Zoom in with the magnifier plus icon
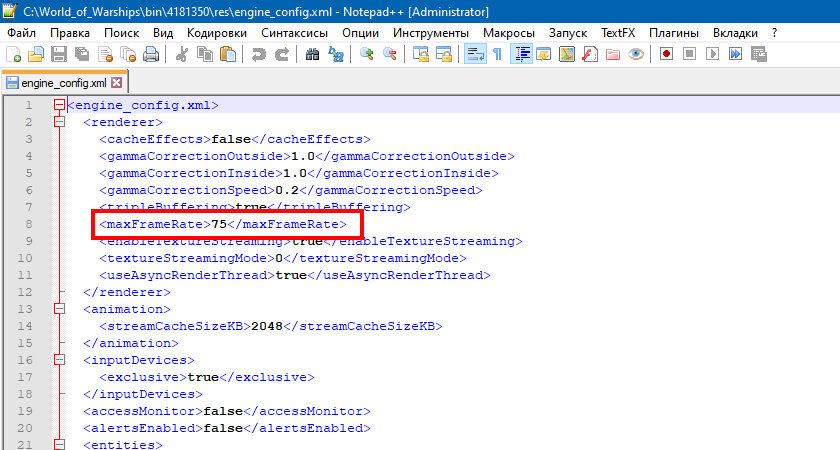This screenshot has width=840, height=450. (366, 54)
